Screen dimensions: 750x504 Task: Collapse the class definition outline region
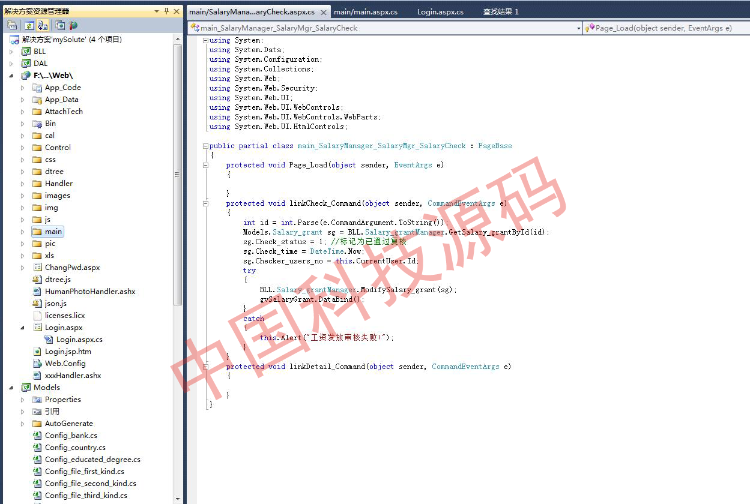click(205, 146)
